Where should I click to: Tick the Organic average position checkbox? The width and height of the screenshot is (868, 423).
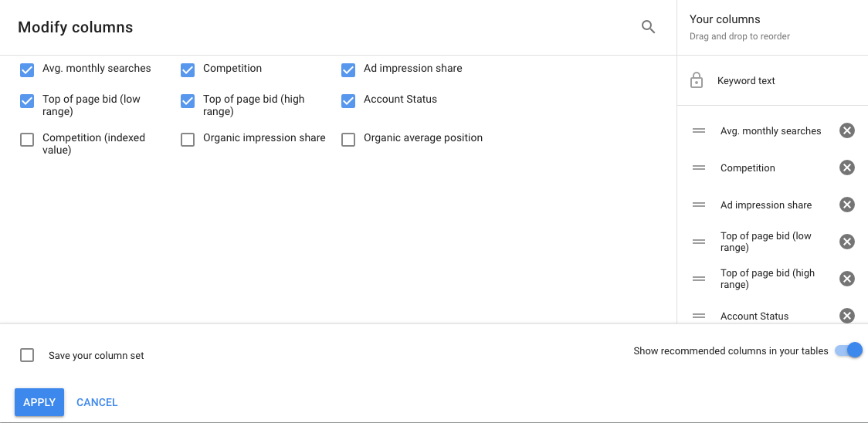point(348,140)
